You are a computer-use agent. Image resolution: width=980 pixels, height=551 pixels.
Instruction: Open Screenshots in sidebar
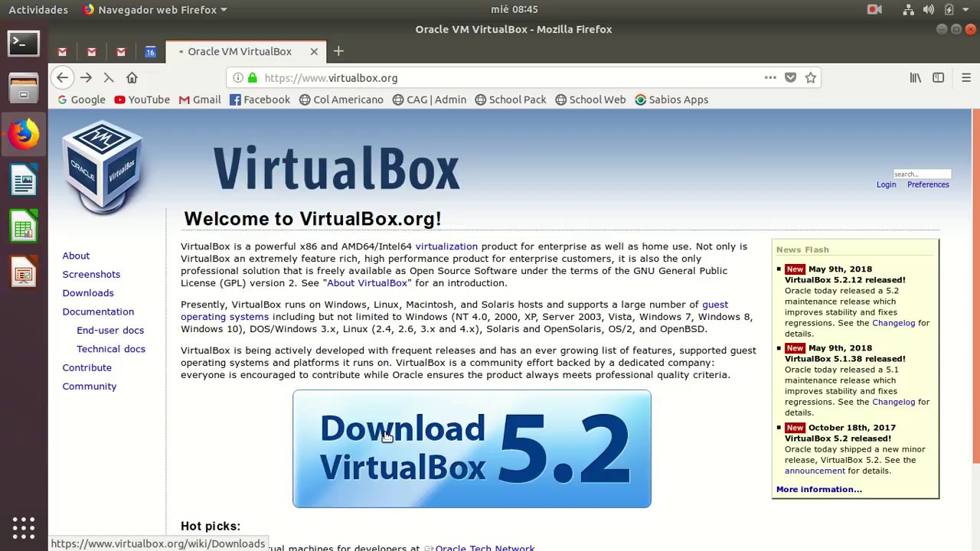[91, 274]
